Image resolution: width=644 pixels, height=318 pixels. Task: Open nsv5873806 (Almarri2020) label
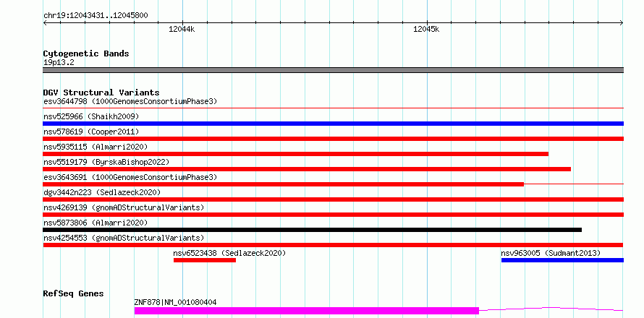[96, 223]
